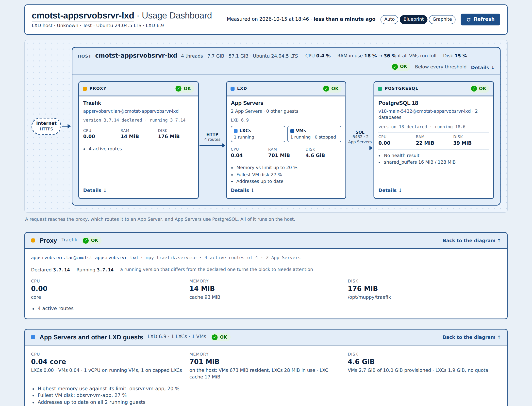Click the /opt/muppy/traefik disk path
Screen dimensions: 532x406
(x=369, y=297)
